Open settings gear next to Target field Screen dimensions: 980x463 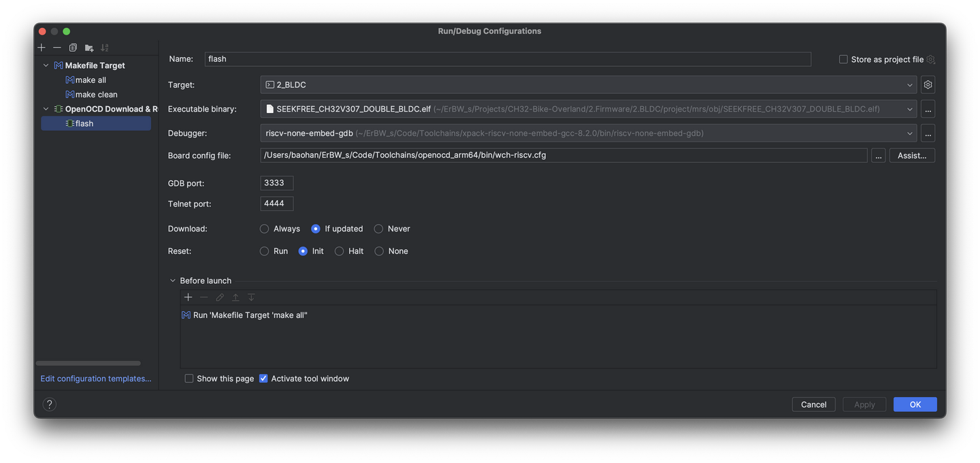point(928,84)
